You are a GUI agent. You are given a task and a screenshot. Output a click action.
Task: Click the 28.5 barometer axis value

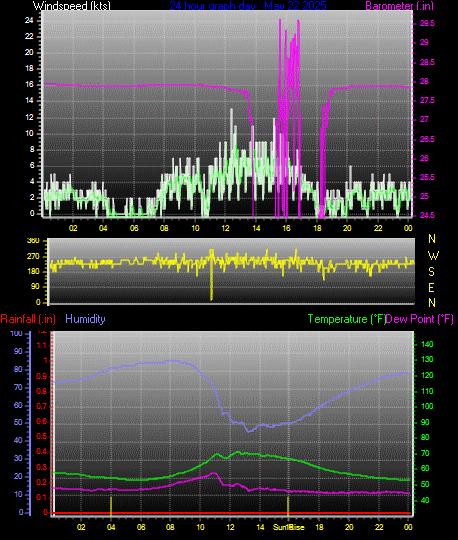pos(427,62)
